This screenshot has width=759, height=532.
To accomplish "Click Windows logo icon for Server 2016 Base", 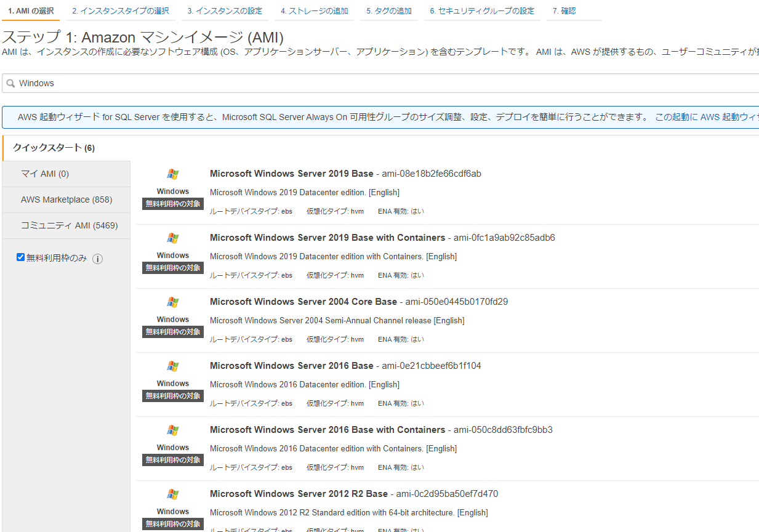I will tap(173, 366).
